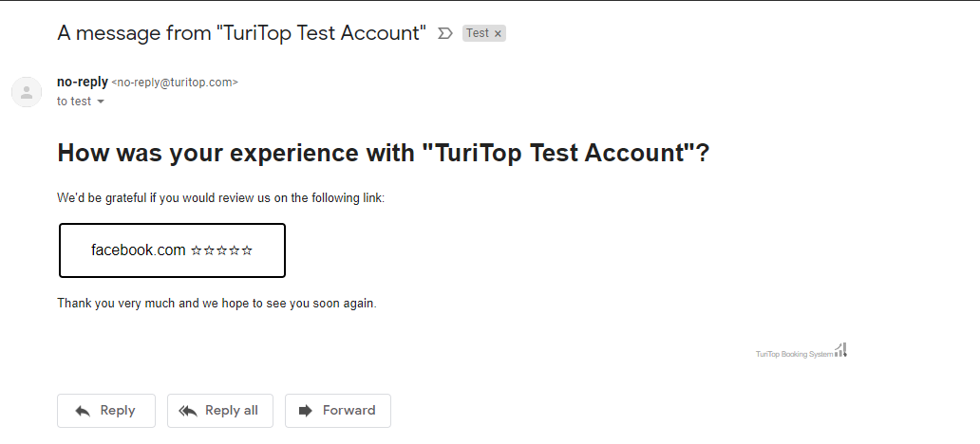Click the Forward button
The width and height of the screenshot is (980, 444).
pos(338,410)
